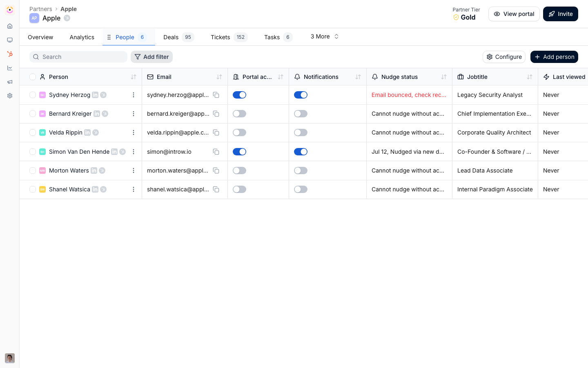The image size is (588, 368).
Task: Open Simon Van Den Hende's profile name
Action: (79, 152)
